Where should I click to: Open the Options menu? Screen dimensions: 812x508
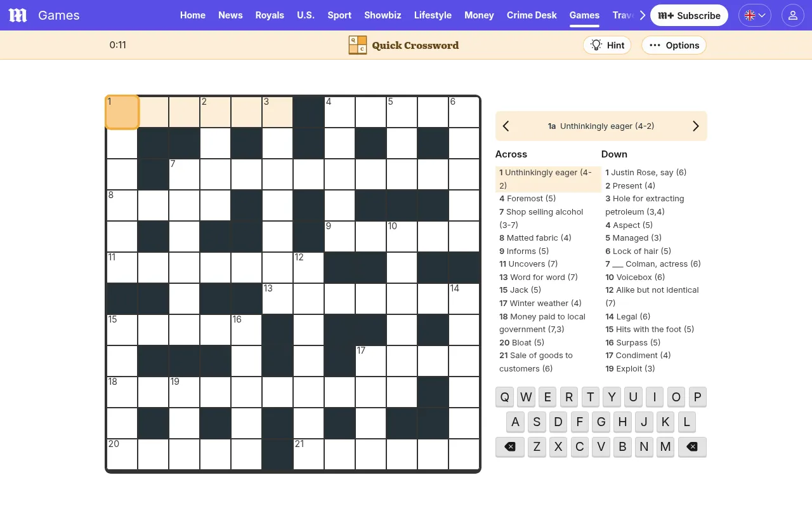click(x=674, y=45)
